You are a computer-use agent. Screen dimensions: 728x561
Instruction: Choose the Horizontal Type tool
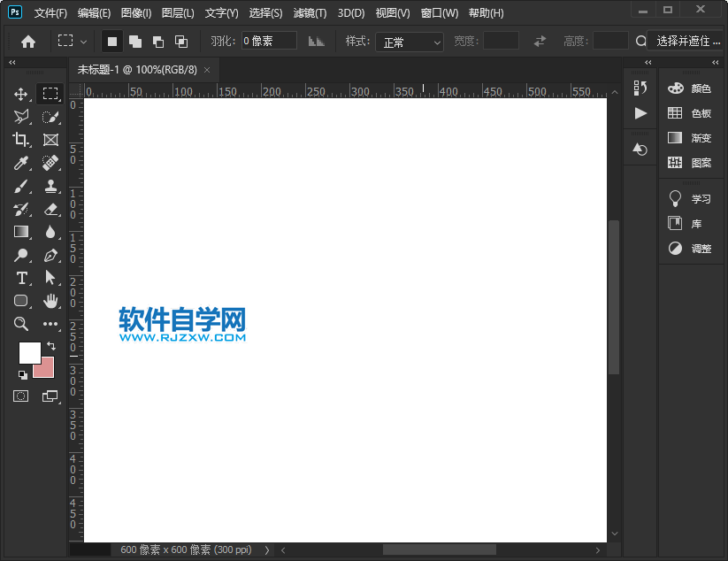tap(20, 277)
